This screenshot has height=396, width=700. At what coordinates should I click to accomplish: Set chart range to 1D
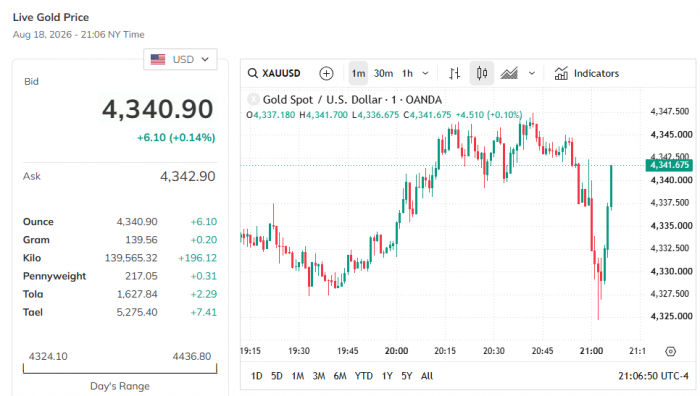click(256, 376)
